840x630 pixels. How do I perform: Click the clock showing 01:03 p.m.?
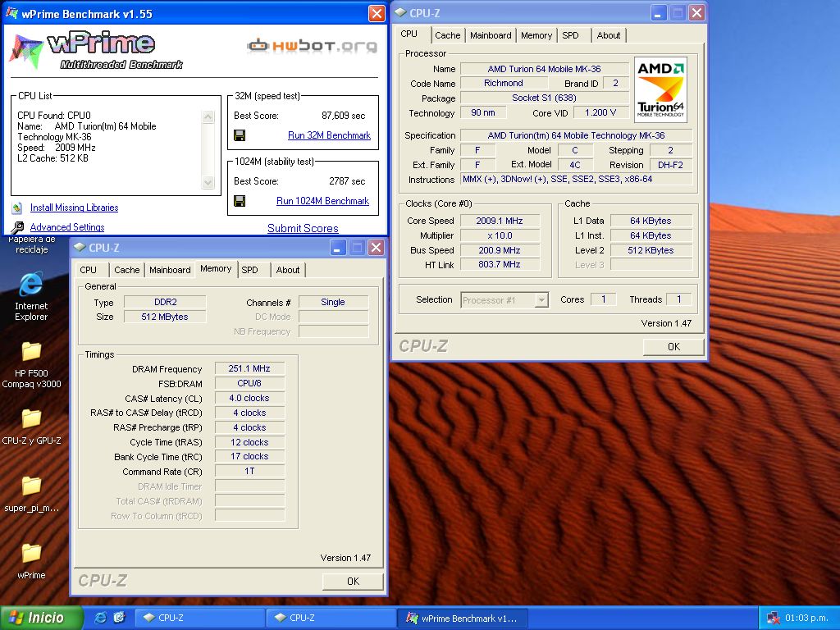coord(806,619)
